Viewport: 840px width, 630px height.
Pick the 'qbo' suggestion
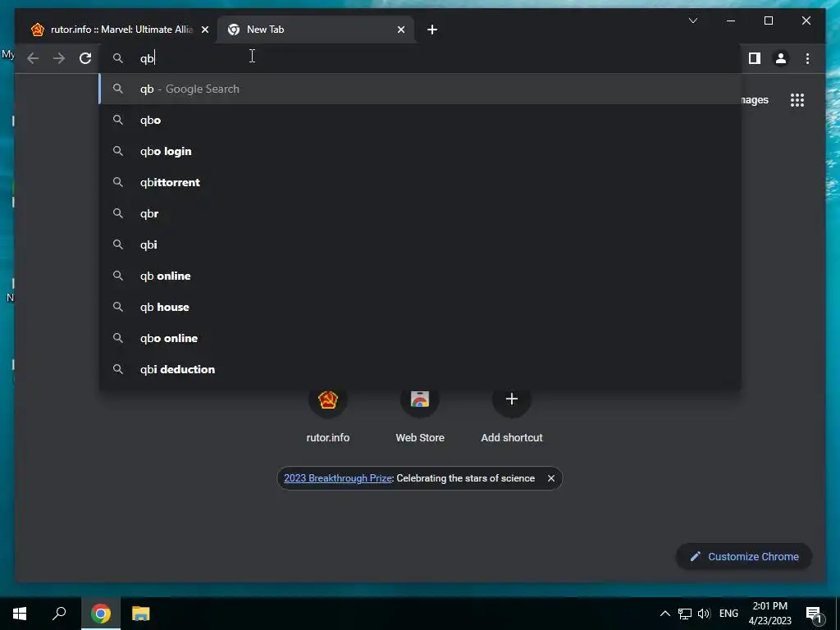[x=420, y=120]
